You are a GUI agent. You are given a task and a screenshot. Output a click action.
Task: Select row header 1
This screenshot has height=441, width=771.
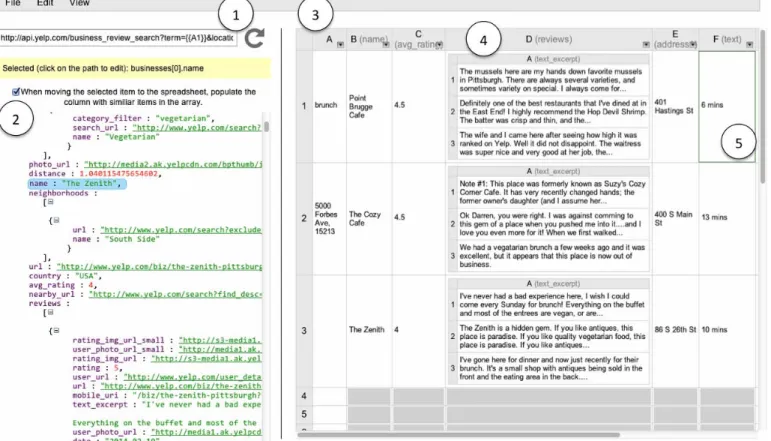304,106
